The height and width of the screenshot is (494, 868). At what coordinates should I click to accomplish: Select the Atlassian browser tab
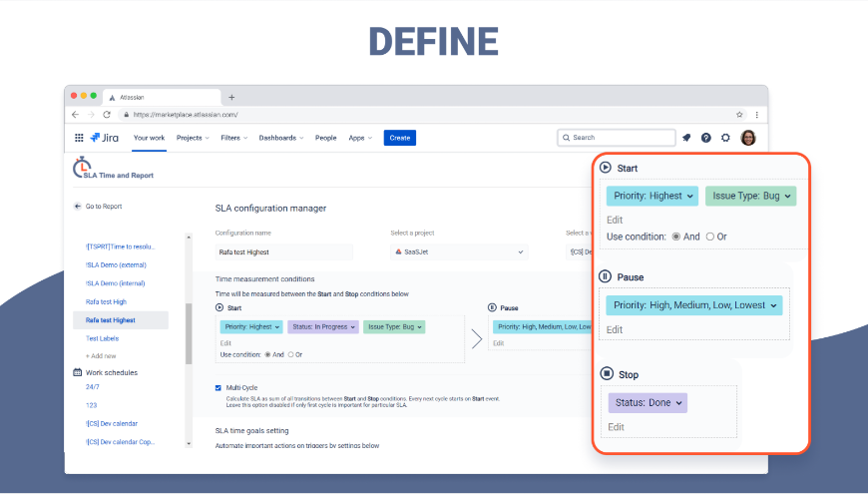(x=161, y=98)
